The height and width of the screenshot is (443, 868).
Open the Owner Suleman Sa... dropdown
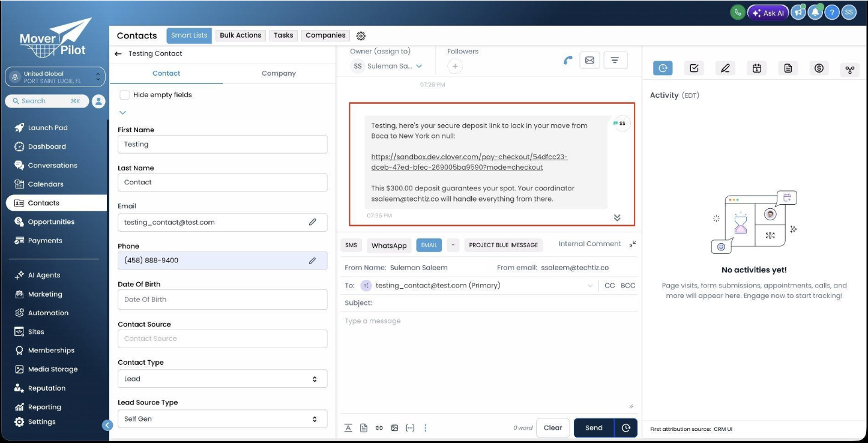click(x=387, y=66)
